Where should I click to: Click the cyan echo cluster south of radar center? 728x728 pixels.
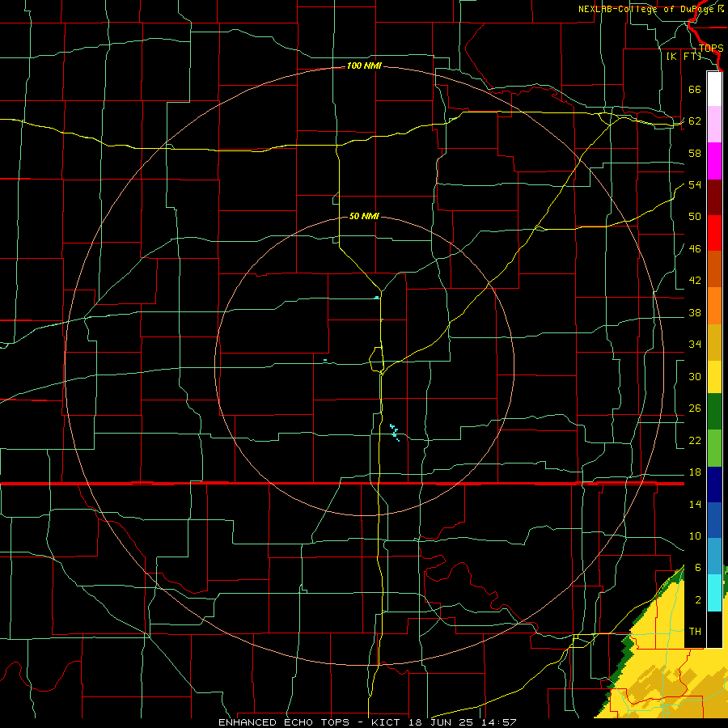[x=395, y=432]
